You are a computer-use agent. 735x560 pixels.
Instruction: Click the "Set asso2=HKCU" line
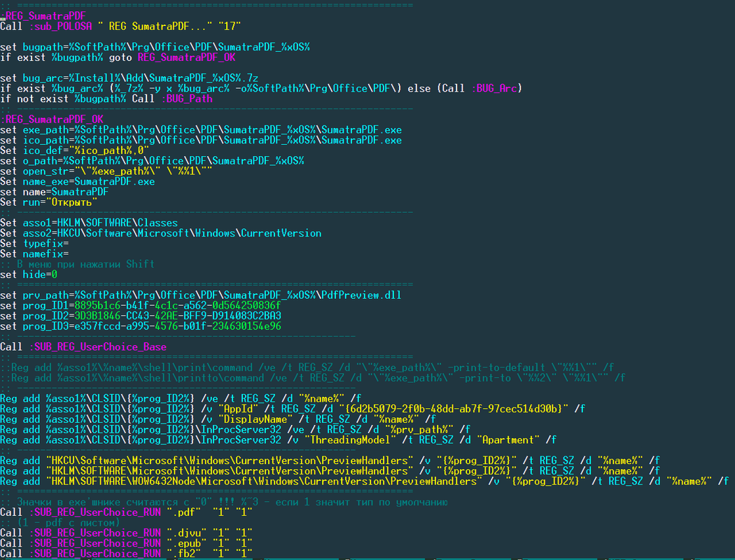(161, 233)
